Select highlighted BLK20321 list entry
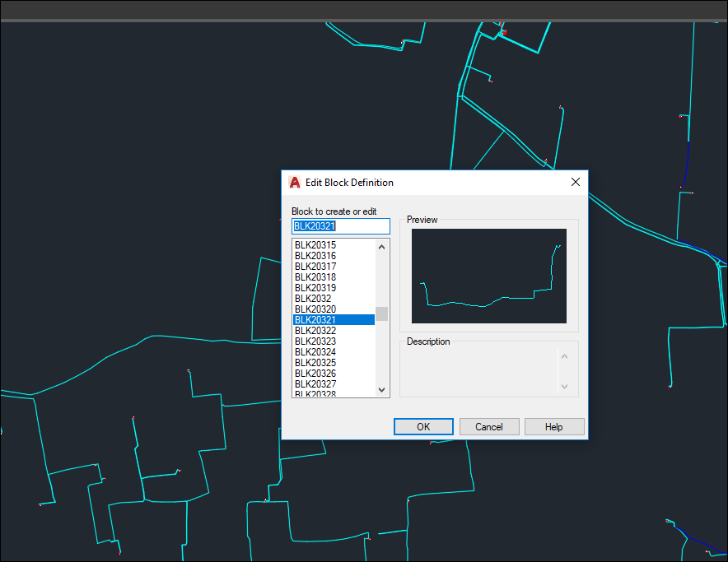 (x=334, y=320)
